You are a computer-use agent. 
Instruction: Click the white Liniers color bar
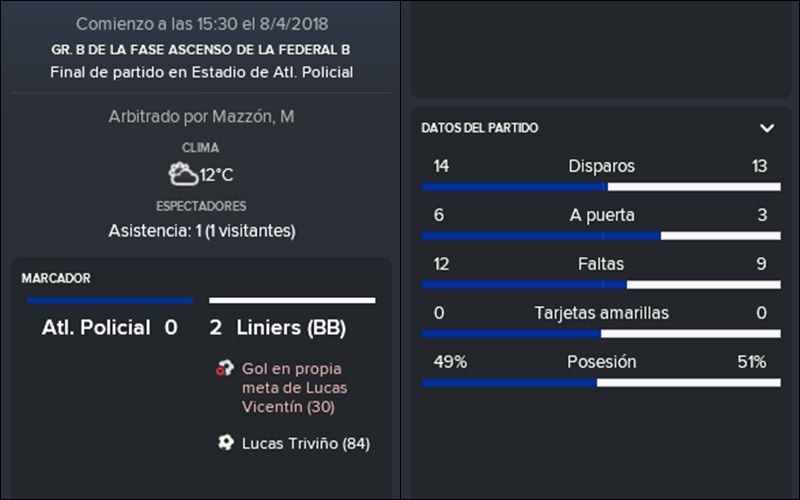pos(292,301)
